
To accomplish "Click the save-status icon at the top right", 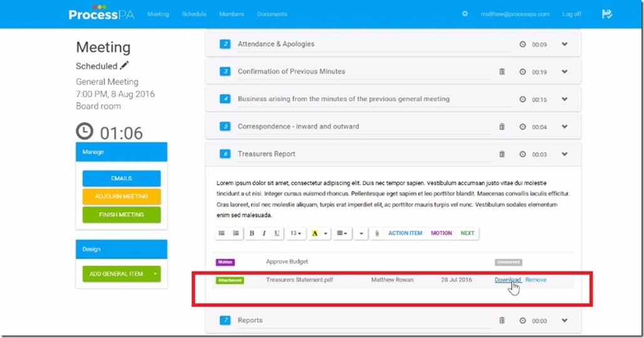I will coord(606,14).
